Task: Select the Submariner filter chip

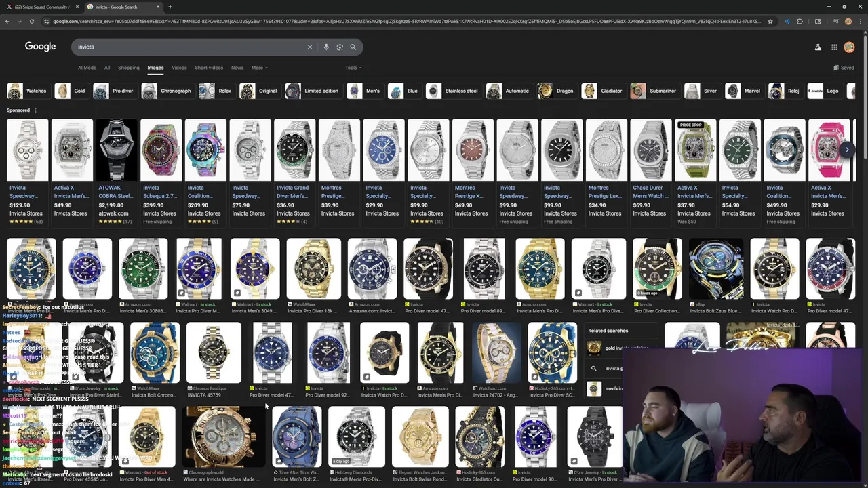Action: tap(654, 91)
